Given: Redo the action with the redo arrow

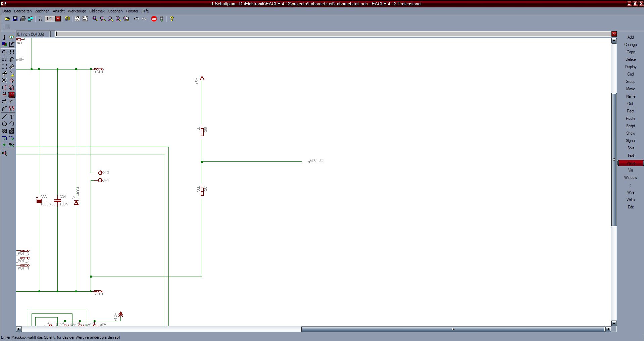Looking at the screenshot, I should point(144,19).
